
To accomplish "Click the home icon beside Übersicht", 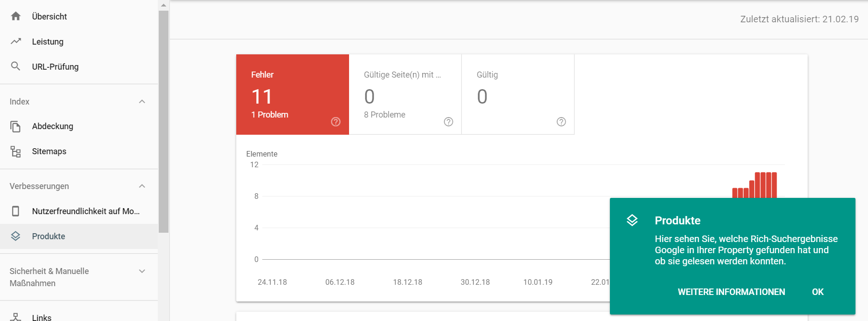I will pos(16,16).
